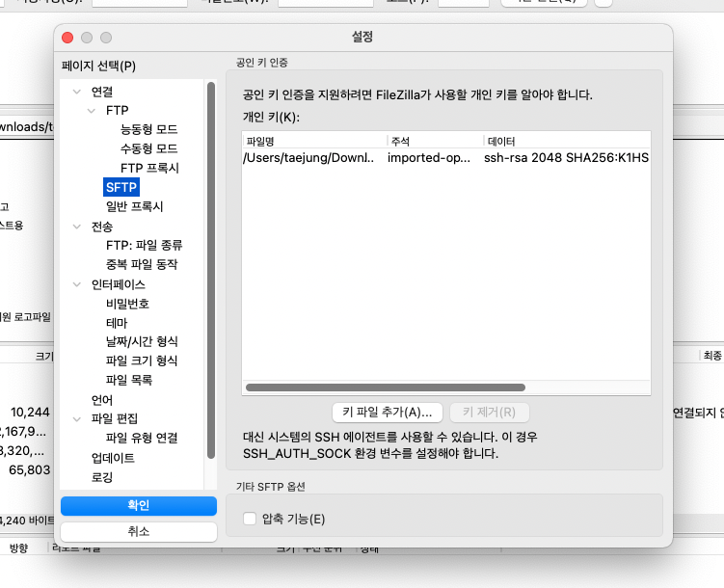Select 수동형 모드 page
The height and width of the screenshot is (588, 724).
point(149,148)
